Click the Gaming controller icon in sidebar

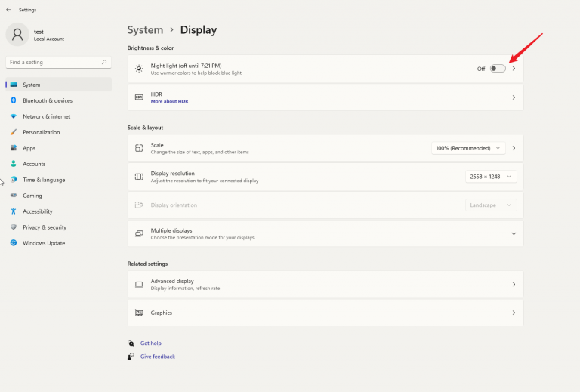point(14,196)
